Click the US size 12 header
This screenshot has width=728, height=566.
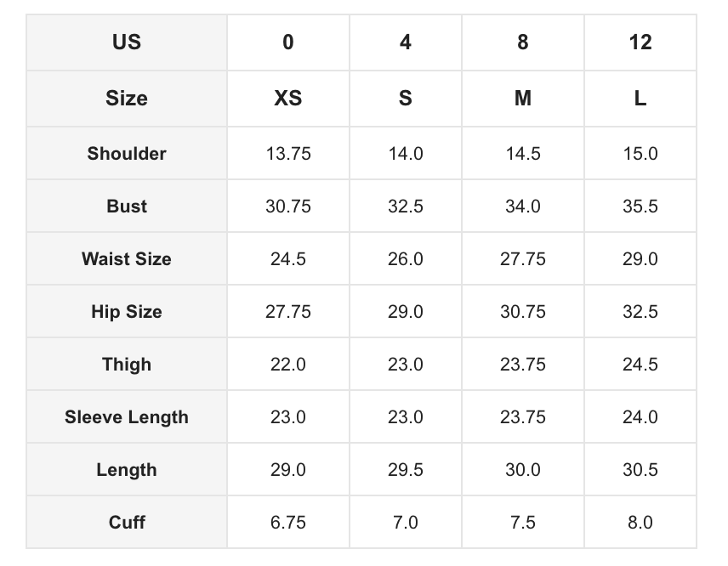(640, 42)
